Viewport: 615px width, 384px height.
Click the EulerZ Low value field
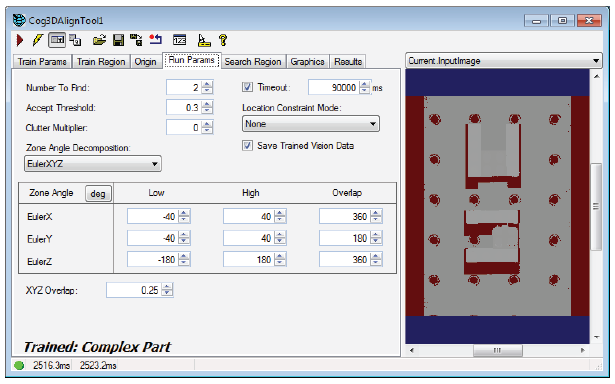coord(153,260)
